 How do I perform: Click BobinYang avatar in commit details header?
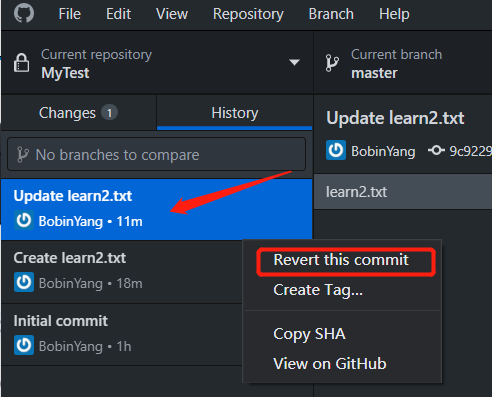click(336, 150)
